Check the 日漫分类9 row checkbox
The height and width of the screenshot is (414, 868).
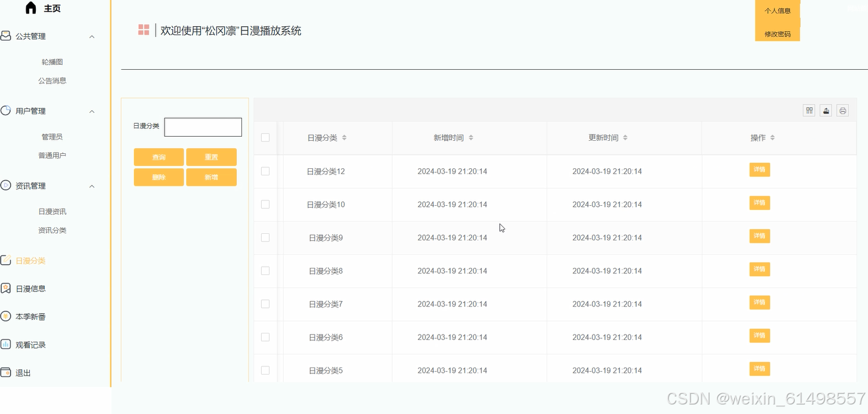tap(265, 237)
